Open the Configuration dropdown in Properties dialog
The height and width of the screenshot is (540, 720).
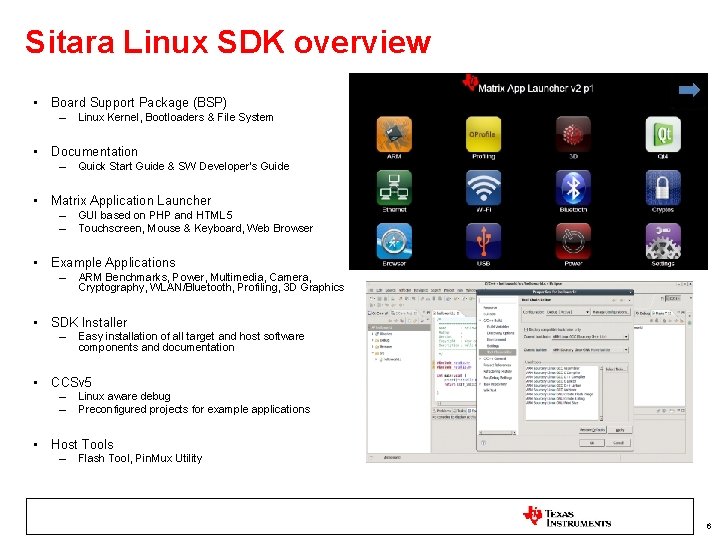[x=568, y=312]
